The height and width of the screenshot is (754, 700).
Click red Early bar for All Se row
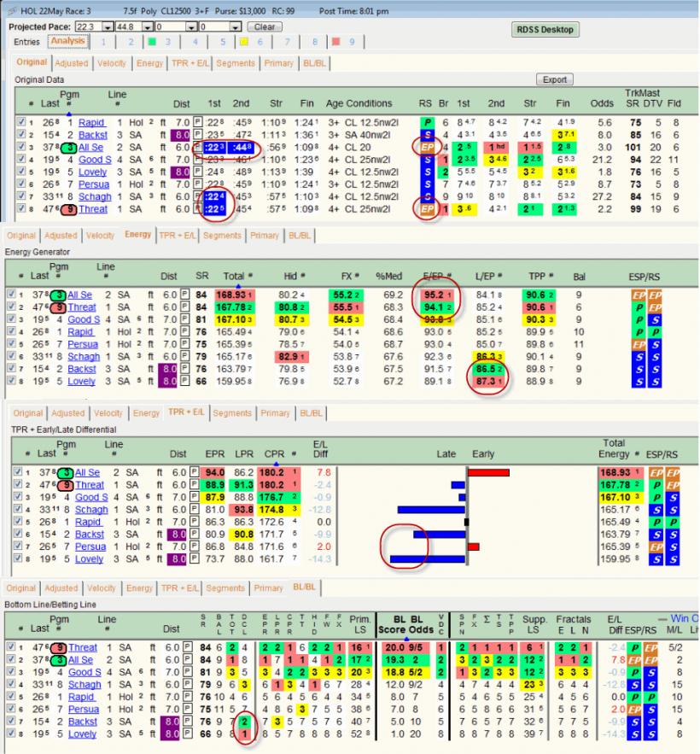point(488,473)
